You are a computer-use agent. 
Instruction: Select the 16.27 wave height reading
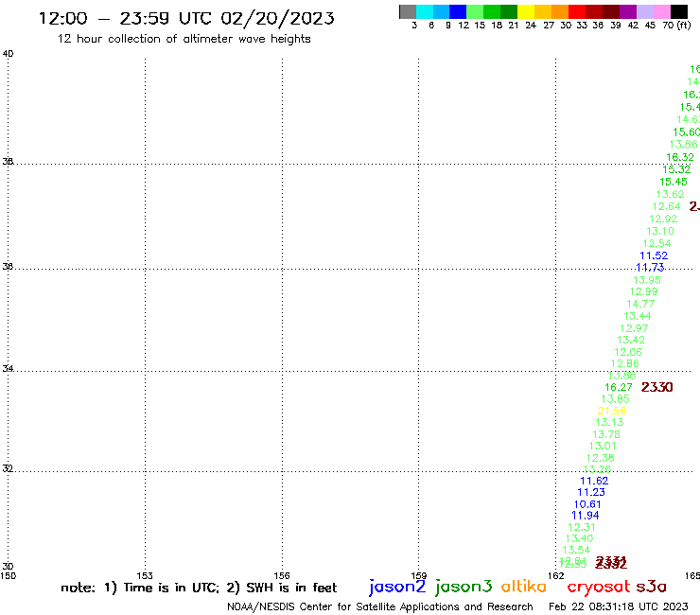tap(619, 387)
